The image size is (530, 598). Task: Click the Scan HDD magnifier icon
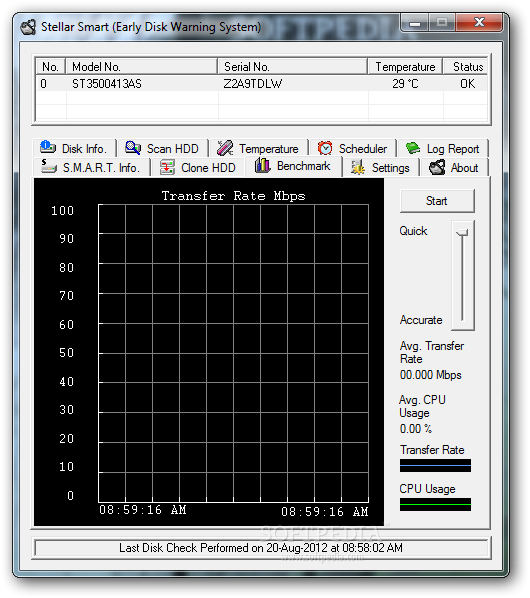pos(133,148)
